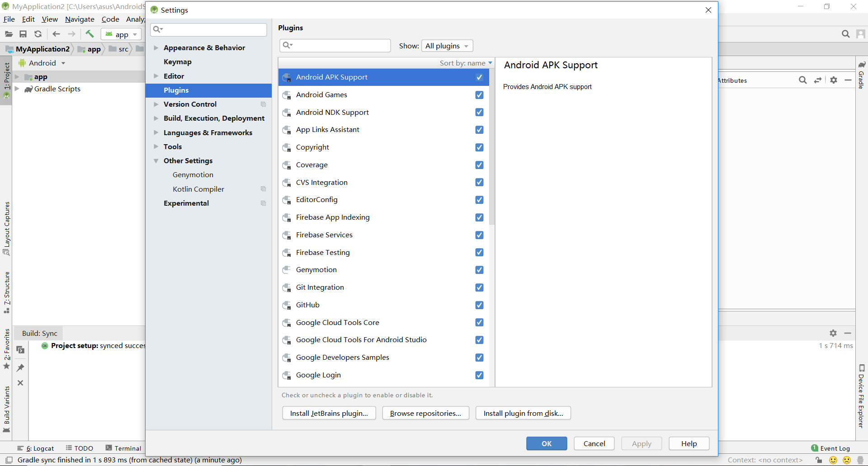Click the plugin list vertical scrollbar
The width and height of the screenshot is (868, 466).
[x=492, y=147]
